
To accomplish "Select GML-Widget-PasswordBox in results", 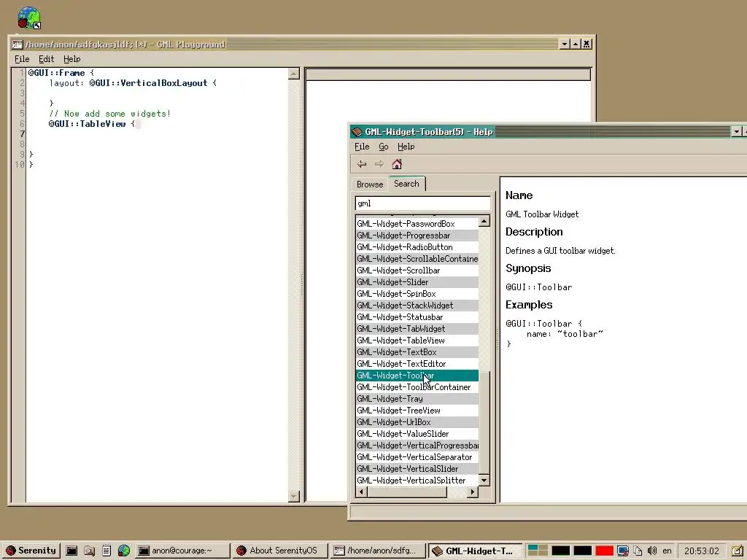I will [417, 224].
